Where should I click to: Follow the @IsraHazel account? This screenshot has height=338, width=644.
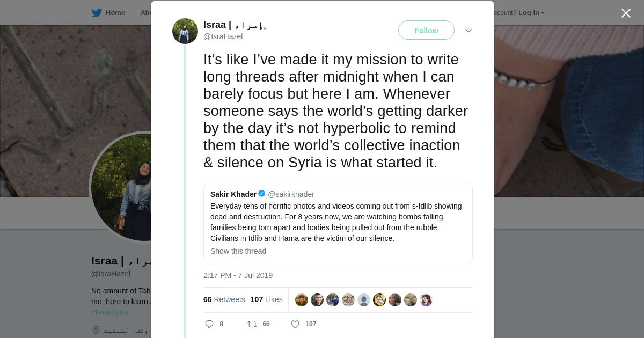[426, 31]
